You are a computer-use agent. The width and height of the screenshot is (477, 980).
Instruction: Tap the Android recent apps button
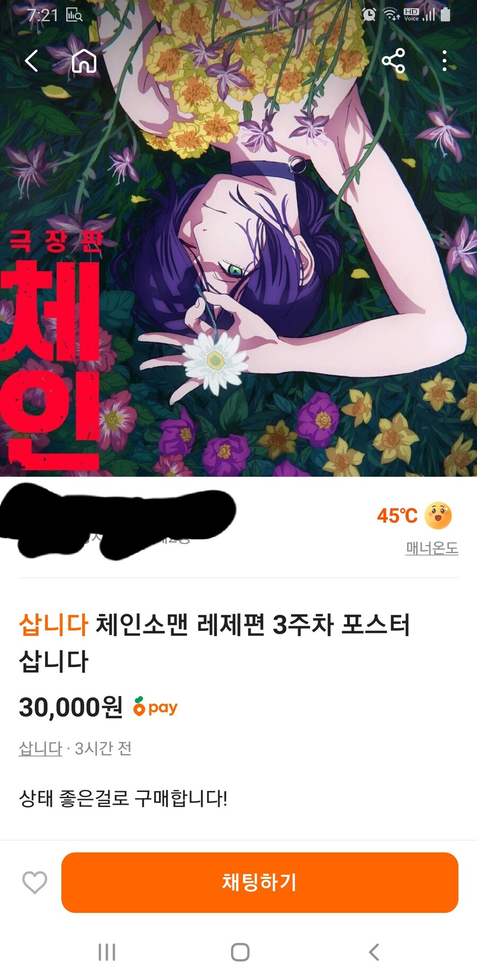[x=107, y=952]
